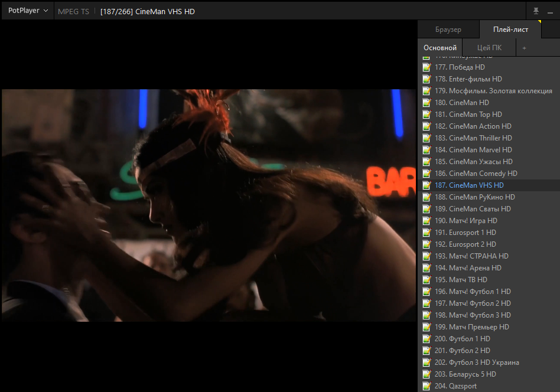Click the playlist icon beside 181. CineMan Top HD
The image size is (560, 392).
click(x=426, y=115)
